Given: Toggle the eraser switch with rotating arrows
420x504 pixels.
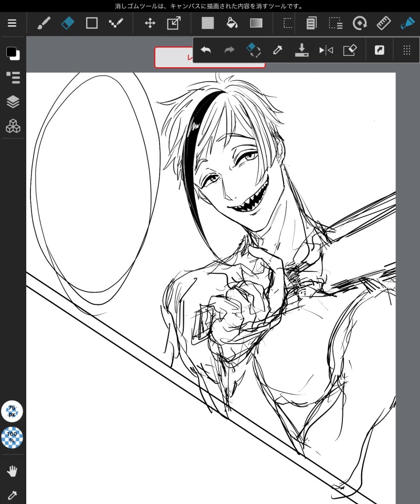Looking at the screenshot, I should click(x=254, y=50).
